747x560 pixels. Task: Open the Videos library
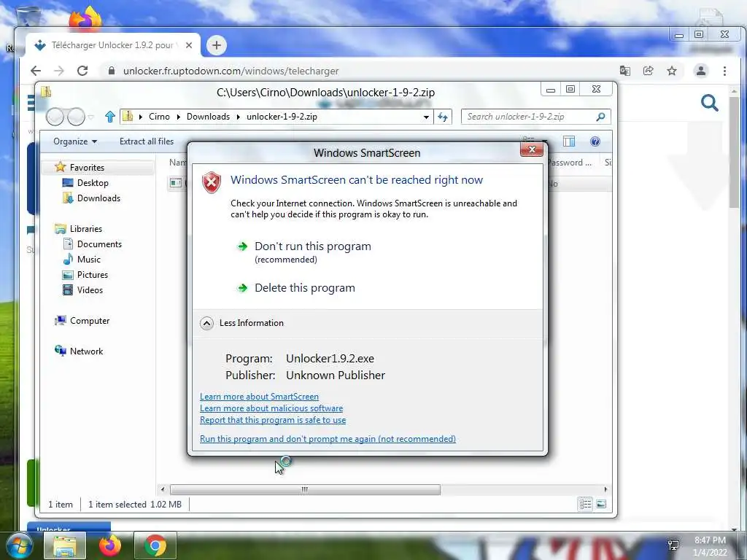tap(90, 290)
